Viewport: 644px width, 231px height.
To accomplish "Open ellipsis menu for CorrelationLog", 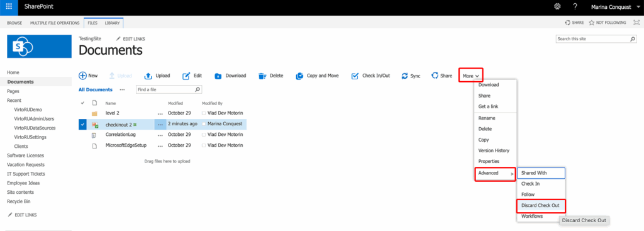I will pos(160,135).
